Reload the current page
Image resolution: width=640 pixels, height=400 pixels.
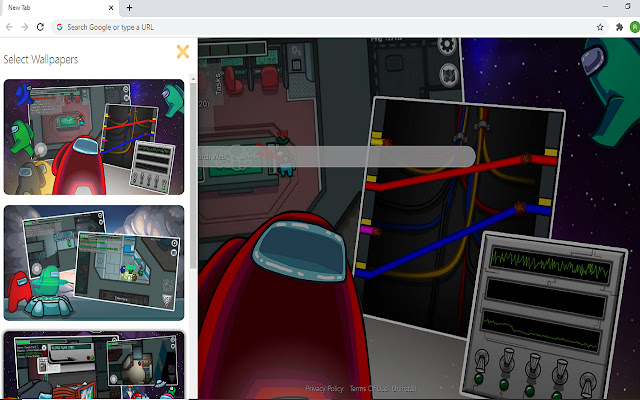click(x=40, y=27)
